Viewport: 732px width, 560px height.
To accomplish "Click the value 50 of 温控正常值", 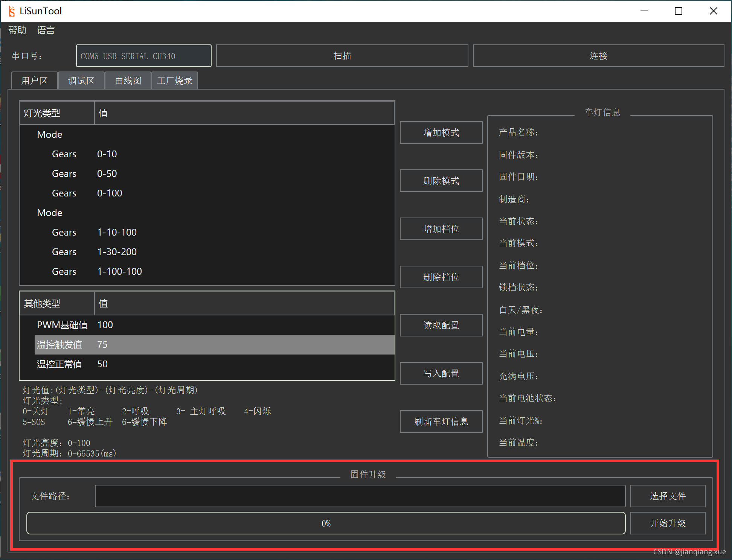I will [102, 364].
